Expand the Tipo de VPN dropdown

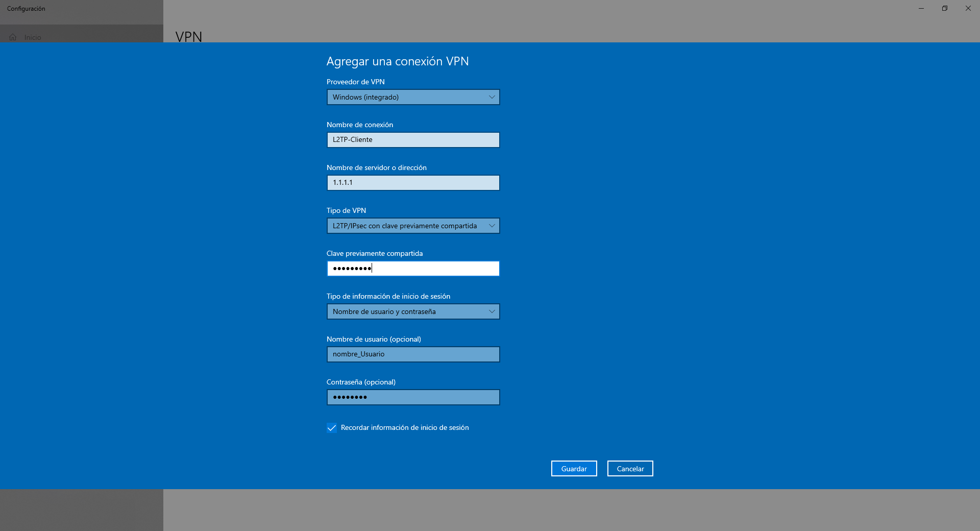(x=413, y=226)
